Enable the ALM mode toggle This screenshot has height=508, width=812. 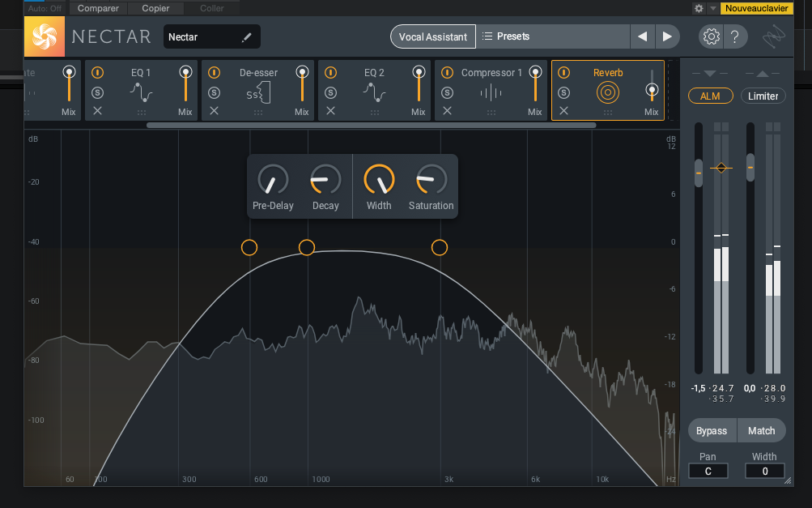click(x=710, y=96)
